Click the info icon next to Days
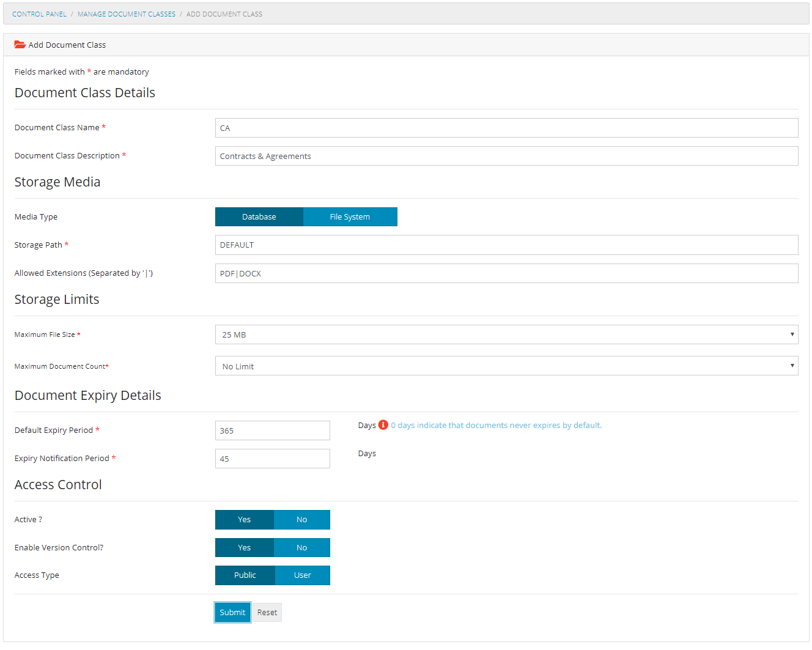The width and height of the screenshot is (812, 650). pyautogui.click(x=383, y=424)
